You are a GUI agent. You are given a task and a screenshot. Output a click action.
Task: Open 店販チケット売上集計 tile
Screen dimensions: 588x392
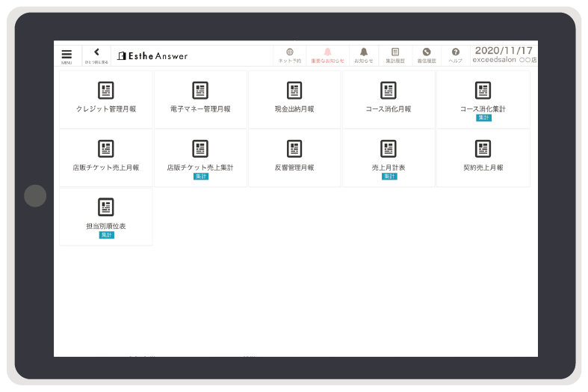click(x=200, y=157)
